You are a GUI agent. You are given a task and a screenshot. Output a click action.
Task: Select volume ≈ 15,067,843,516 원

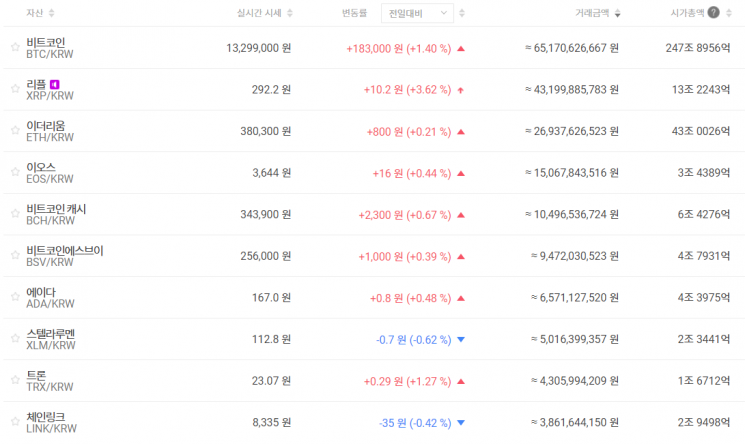572,173
